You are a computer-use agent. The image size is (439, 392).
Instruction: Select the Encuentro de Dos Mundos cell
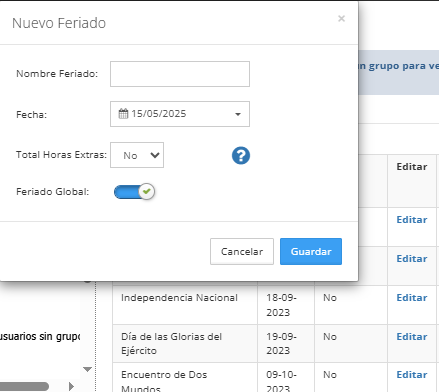click(185, 377)
